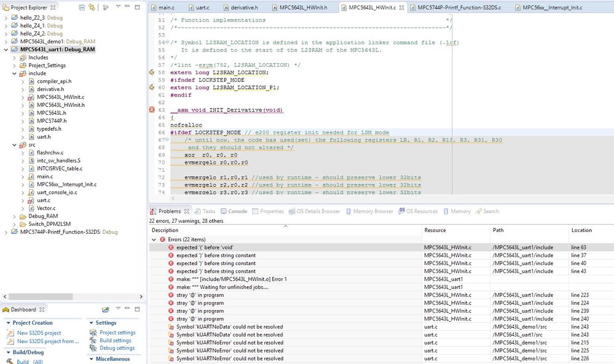614x364 pixels.
Task: Select uart_console_io.c file
Action: pos(57,192)
